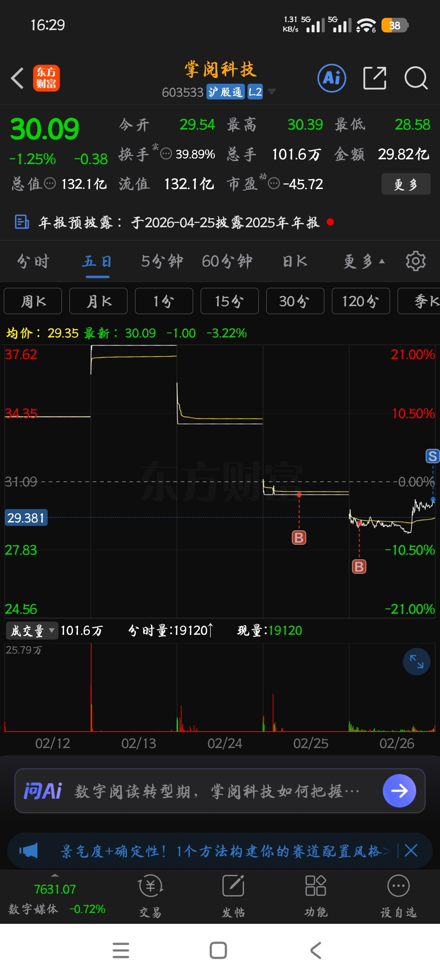This screenshot has width=440, height=980.
Task: Switch to the 5分钟 tab
Action: 162,261
